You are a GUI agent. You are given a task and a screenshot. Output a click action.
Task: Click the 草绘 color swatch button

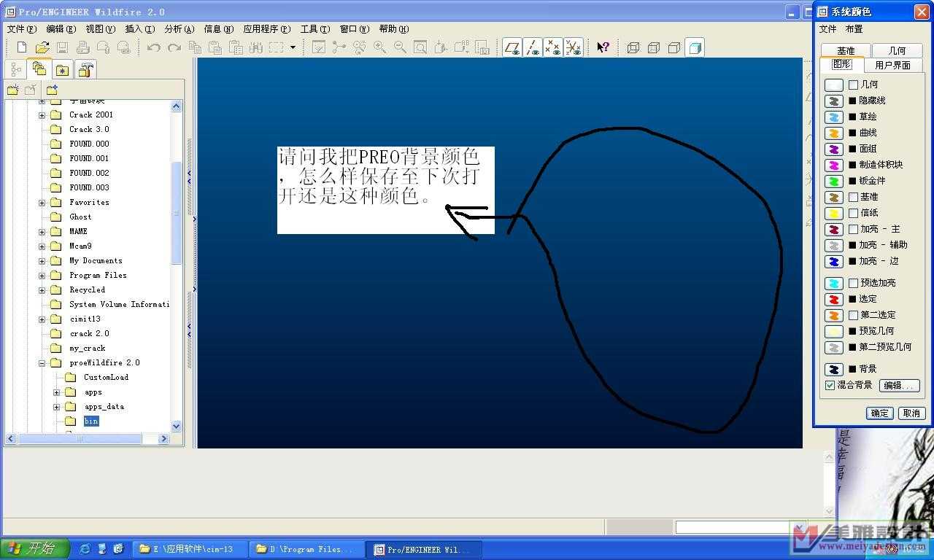tap(834, 117)
